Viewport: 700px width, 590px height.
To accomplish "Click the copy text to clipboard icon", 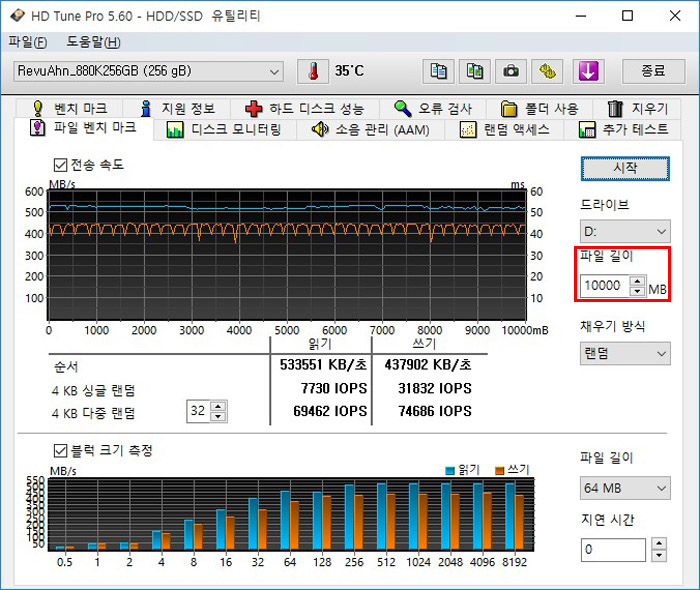I will [438, 71].
